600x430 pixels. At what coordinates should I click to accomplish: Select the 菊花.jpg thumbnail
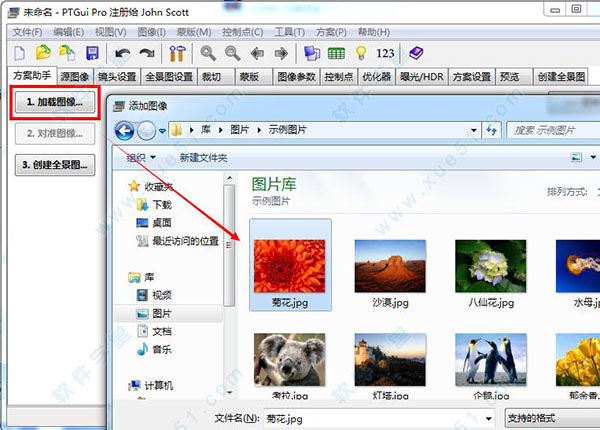290,260
